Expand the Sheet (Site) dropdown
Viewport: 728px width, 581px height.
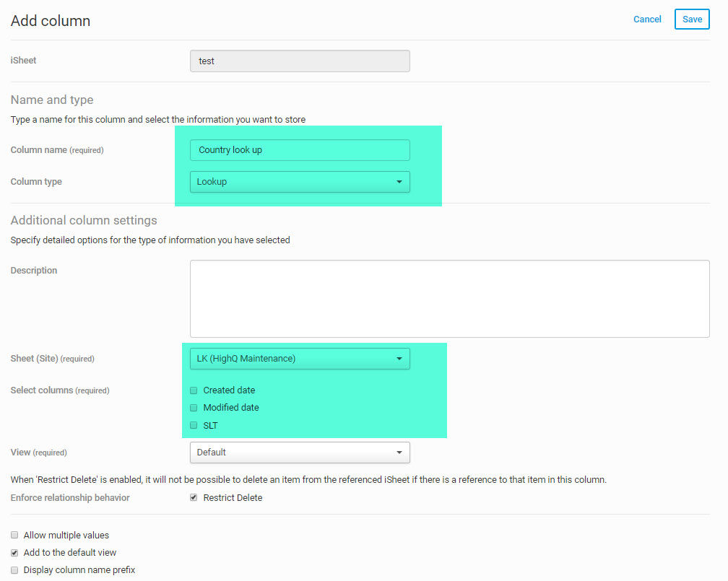300,359
